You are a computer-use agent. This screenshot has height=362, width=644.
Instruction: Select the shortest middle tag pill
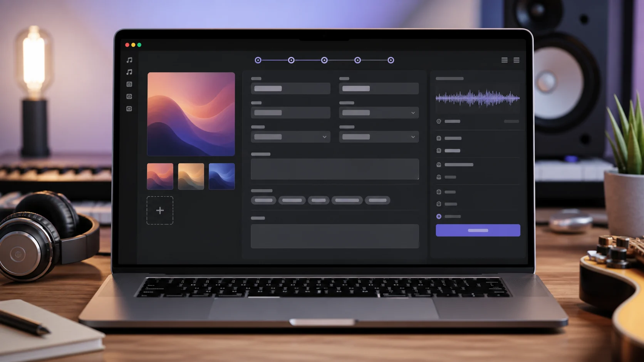click(319, 200)
